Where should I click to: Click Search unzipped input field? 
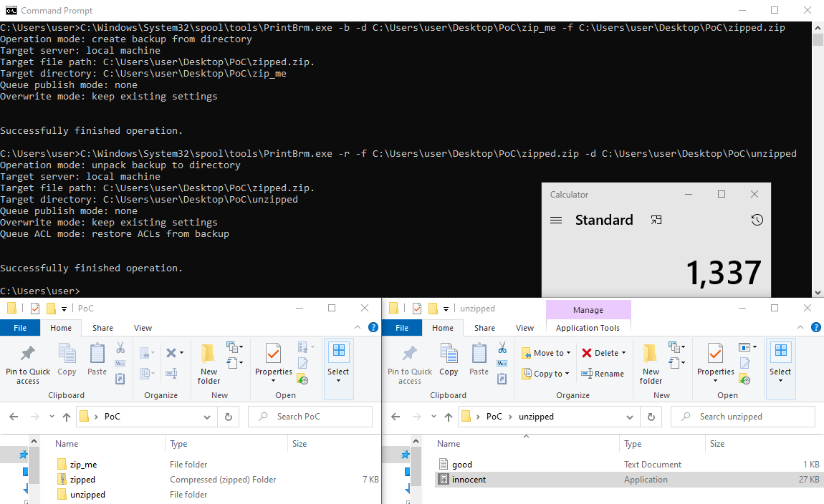pyautogui.click(x=743, y=417)
